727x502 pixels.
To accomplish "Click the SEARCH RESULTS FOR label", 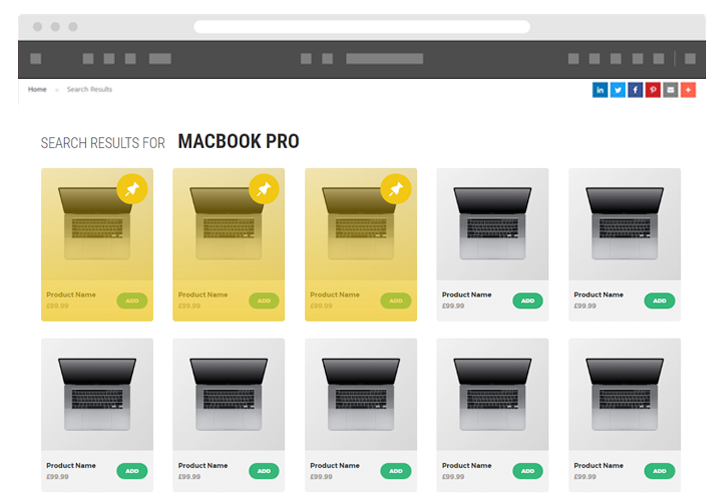I will pyautogui.click(x=103, y=143).
